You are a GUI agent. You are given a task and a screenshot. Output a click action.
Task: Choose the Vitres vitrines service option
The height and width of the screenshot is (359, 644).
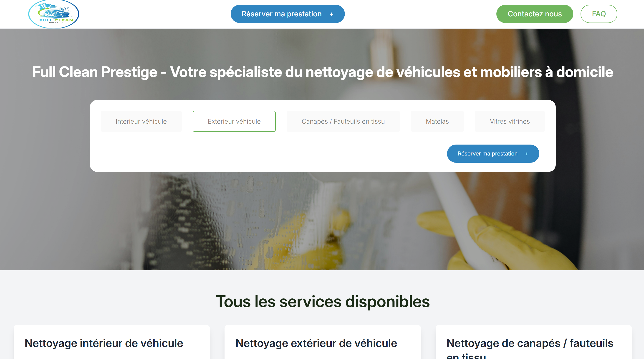click(510, 121)
